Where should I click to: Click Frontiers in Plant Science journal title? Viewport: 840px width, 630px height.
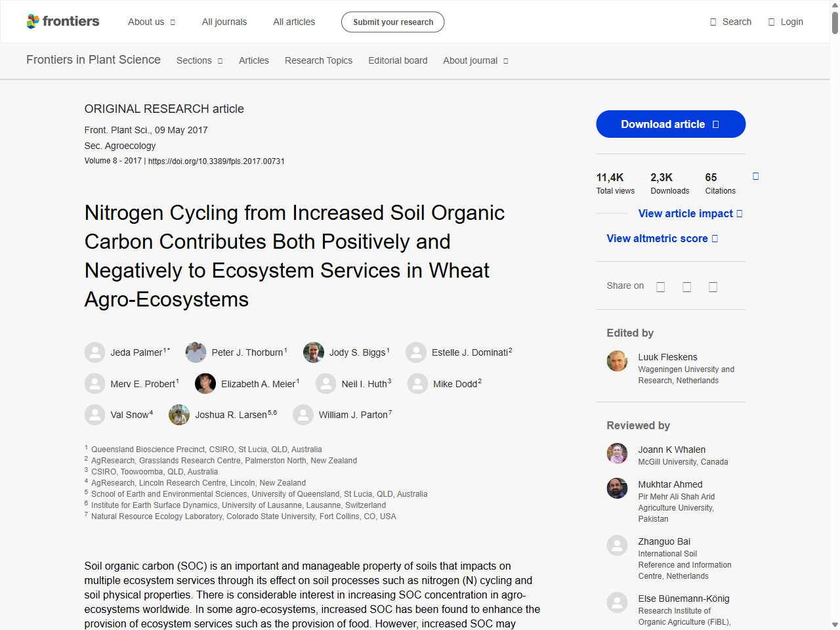coord(93,60)
